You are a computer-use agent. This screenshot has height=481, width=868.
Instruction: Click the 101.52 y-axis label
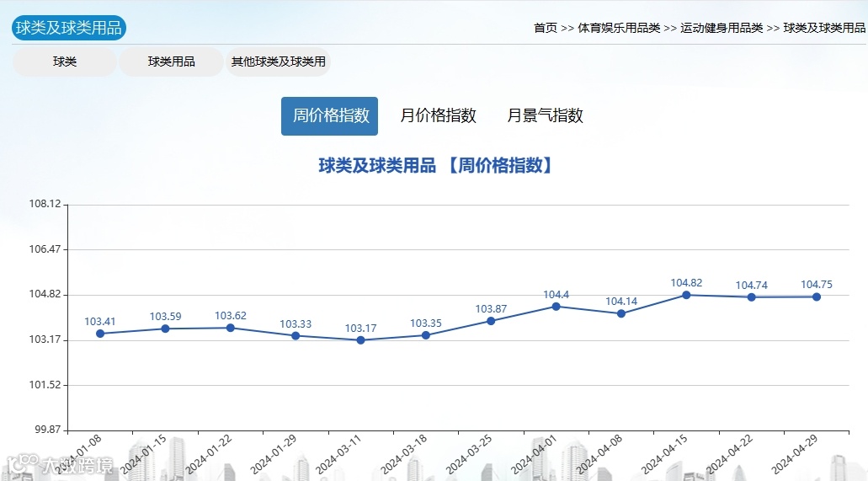tap(45, 385)
